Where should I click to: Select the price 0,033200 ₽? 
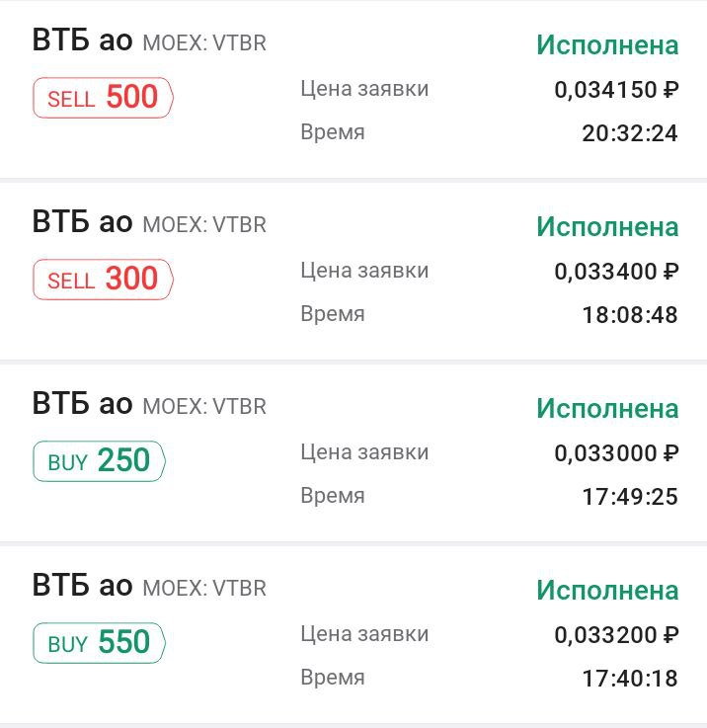(x=616, y=635)
